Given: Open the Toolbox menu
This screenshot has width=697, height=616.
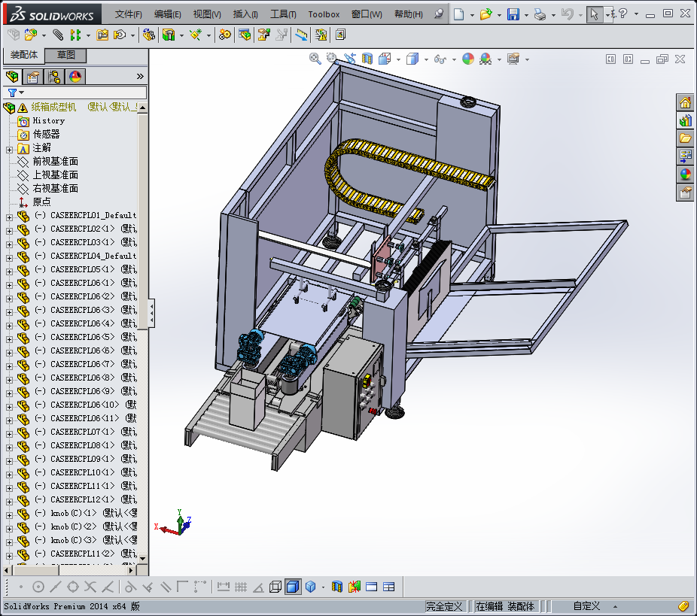Looking at the screenshot, I should pyautogui.click(x=324, y=14).
